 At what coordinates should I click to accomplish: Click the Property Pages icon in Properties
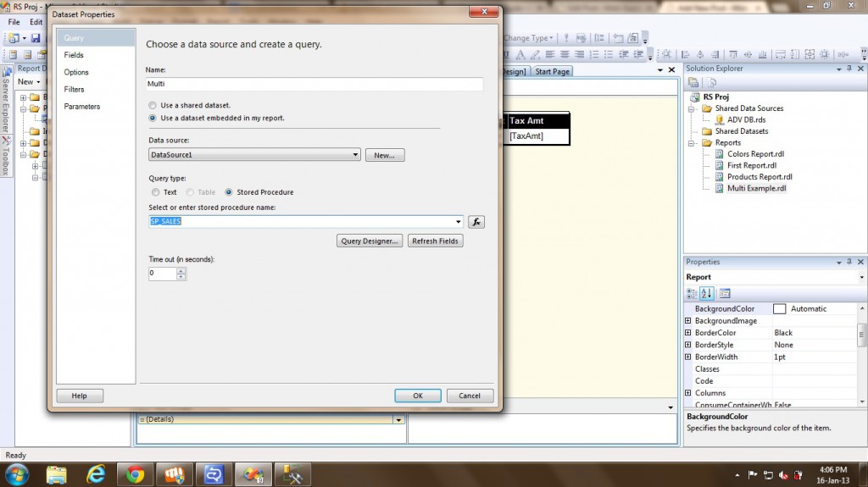coord(725,294)
